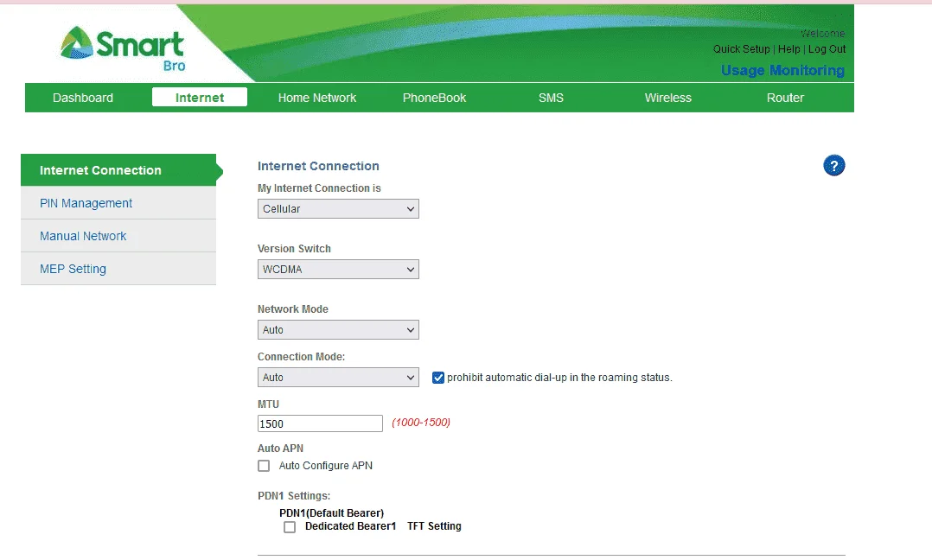This screenshot has width=932, height=560.
Task: Open the Dashboard tab
Action: (x=83, y=98)
